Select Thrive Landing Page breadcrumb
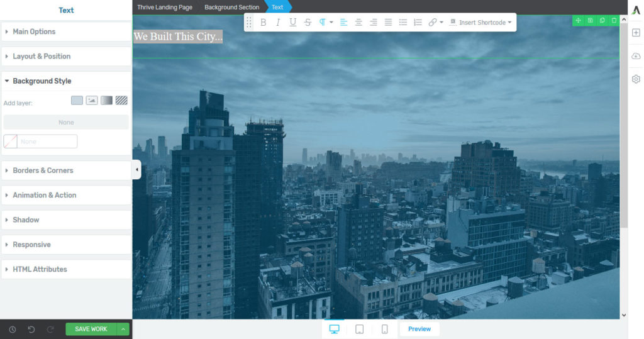Image resolution: width=644 pixels, height=339 pixels. 165,7
